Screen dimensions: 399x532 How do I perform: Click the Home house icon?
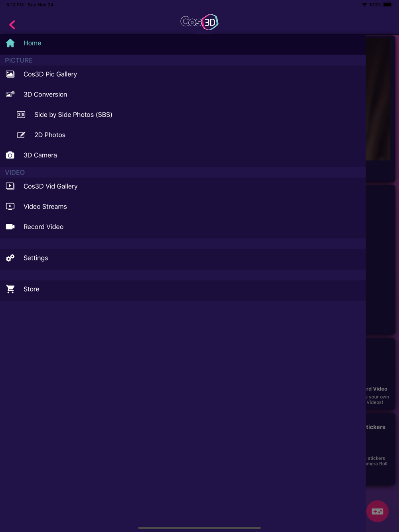[10, 43]
